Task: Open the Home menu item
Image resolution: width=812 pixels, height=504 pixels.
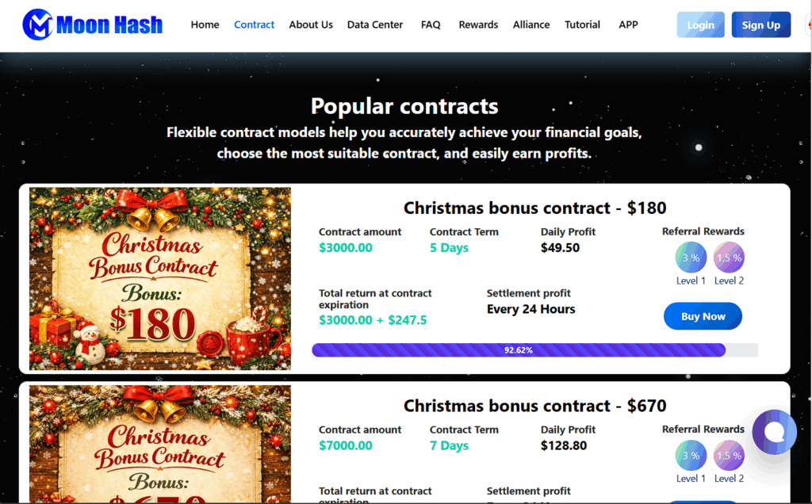Action: [x=205, y=25]
